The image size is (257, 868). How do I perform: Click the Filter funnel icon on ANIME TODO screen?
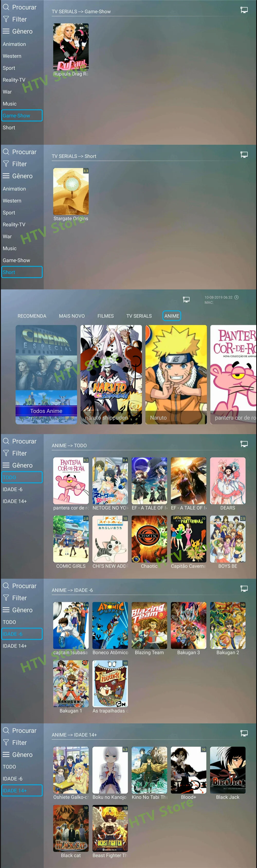[x=6, y=453]
